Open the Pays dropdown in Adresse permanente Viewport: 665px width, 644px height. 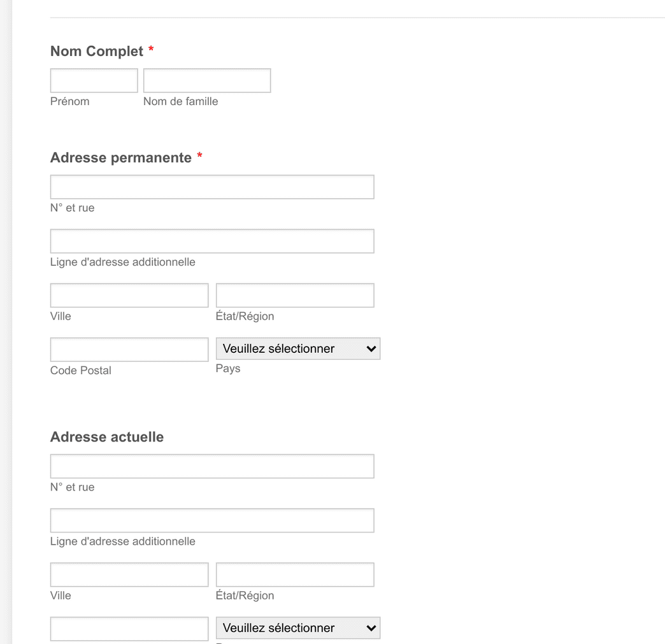[x=297, y=349]
